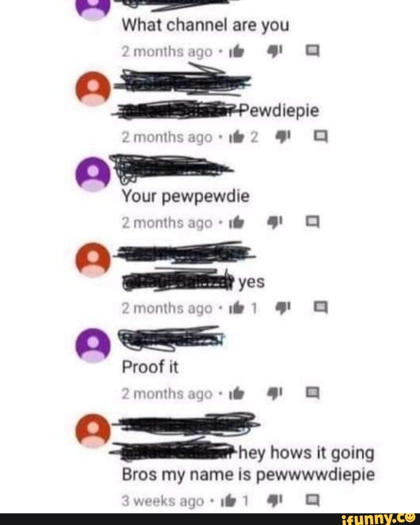Image resolution: width=420 pixels, height=525 pixels.
Task: Like the "What channel are you" comment
Action: pyautogui.click(x=236, y=51)
